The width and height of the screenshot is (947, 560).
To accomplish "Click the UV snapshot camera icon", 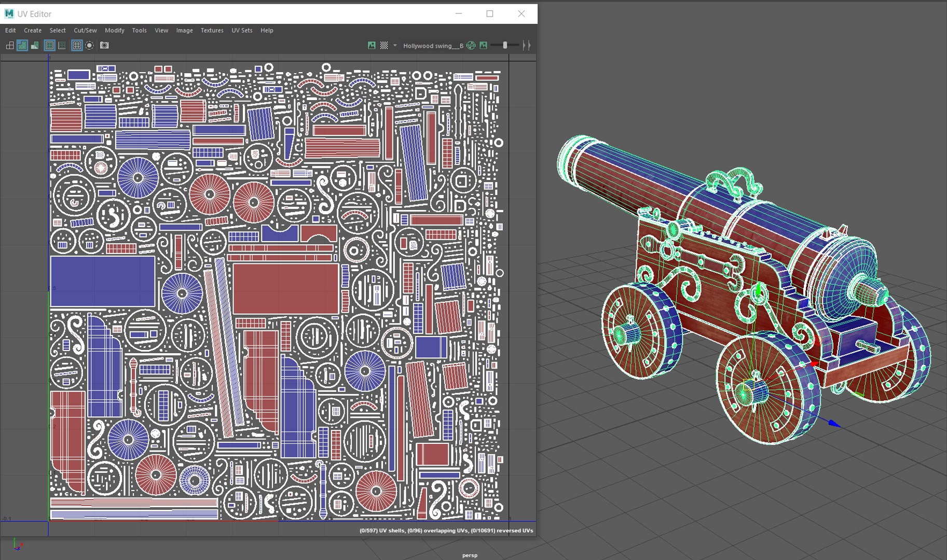I will click(104, 46).
